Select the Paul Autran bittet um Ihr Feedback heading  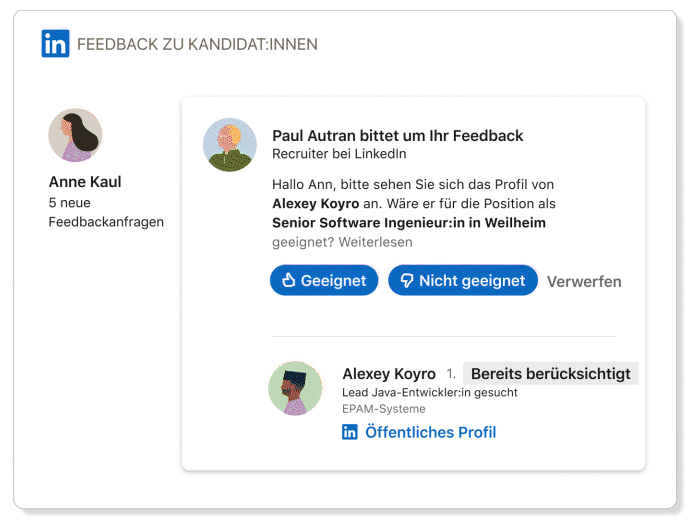point(397,136)
